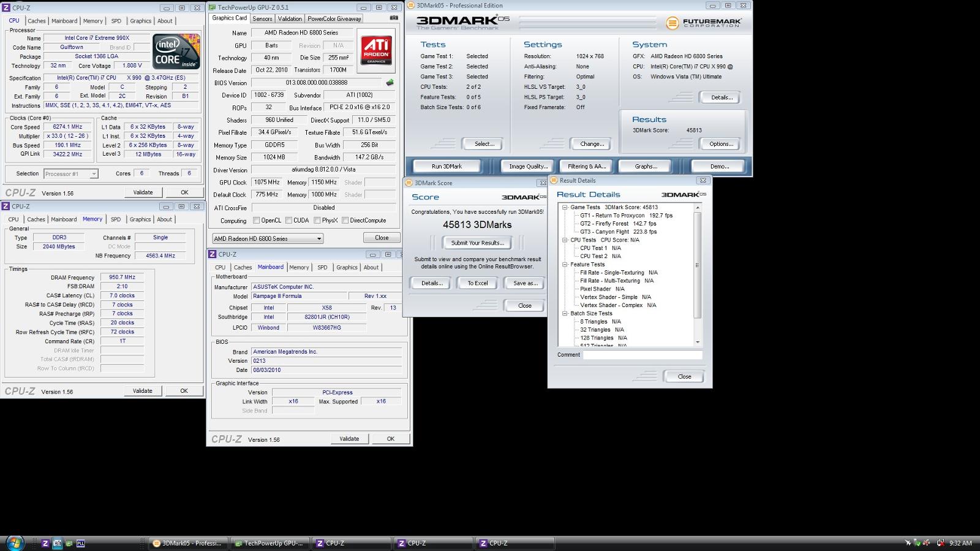Open the Caches tab in top CPU-Z window
The height and width of the screenshot is (551, 980).
[x=37, y=21]
